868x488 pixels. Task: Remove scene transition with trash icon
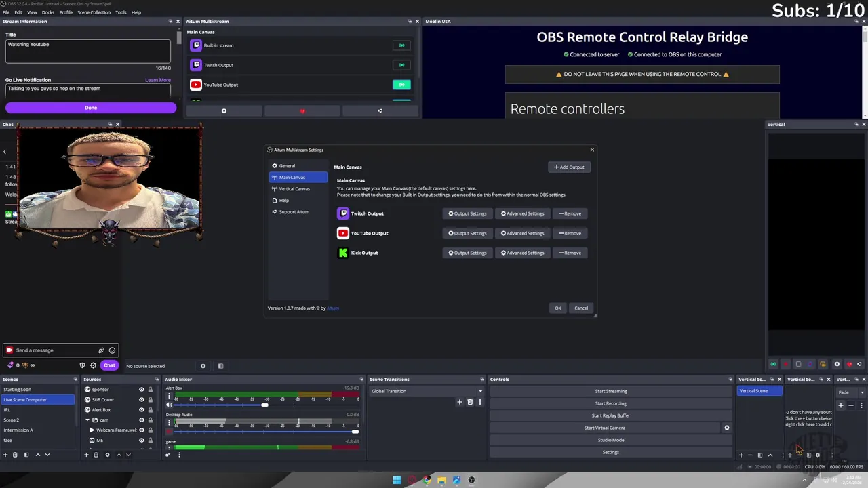tap(469, 402)
